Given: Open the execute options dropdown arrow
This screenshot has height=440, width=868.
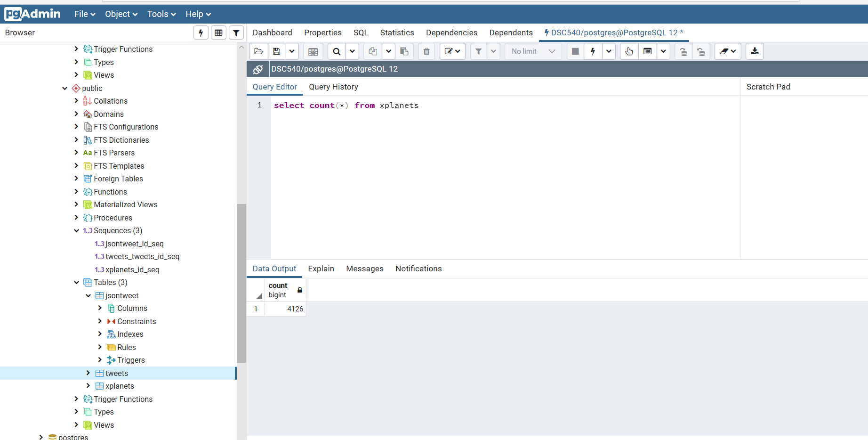Looking at the screenshot, I should (609, 51).
